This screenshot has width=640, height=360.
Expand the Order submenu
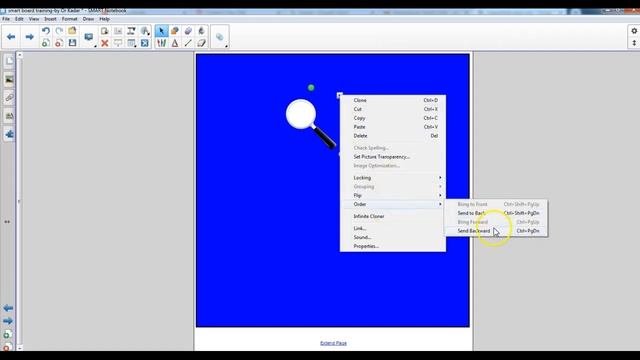[393, 204]
